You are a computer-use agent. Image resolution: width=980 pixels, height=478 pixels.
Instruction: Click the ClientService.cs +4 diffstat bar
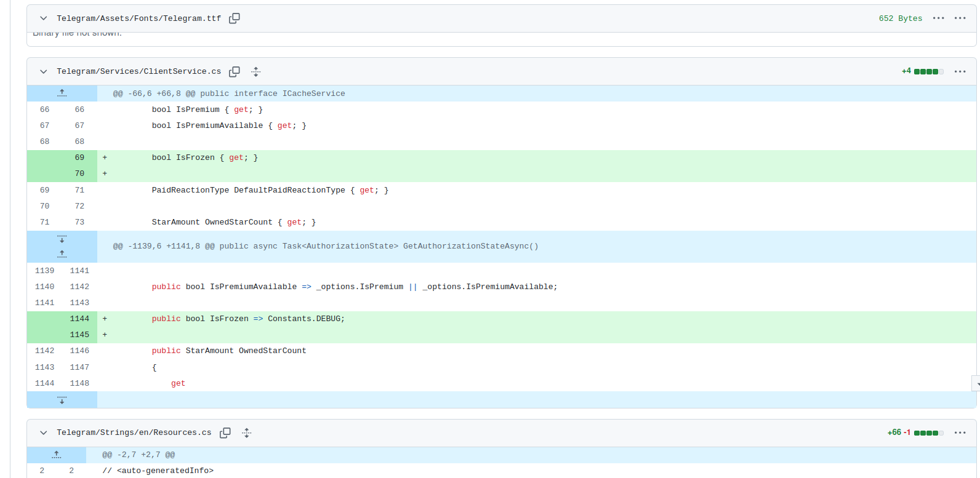click(x=928, y=72)
